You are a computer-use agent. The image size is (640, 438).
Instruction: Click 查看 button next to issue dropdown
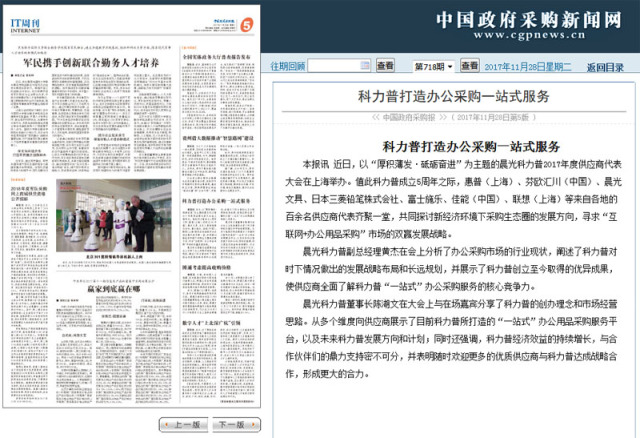click(470, 65)
